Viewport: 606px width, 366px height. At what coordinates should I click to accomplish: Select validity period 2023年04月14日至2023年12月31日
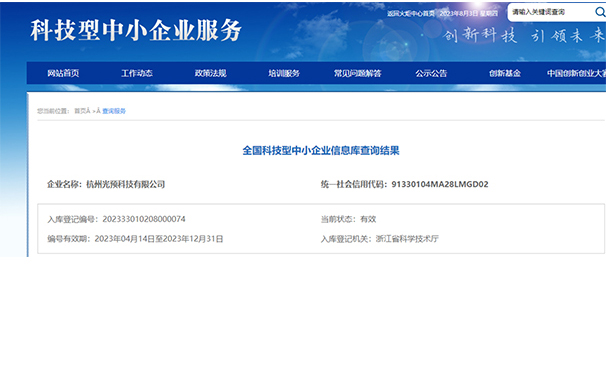(x=159, y=239)
